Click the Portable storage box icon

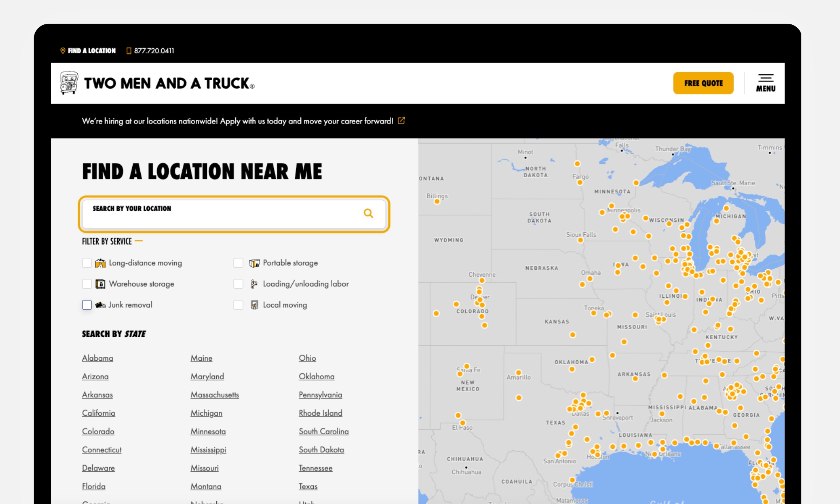254,263
